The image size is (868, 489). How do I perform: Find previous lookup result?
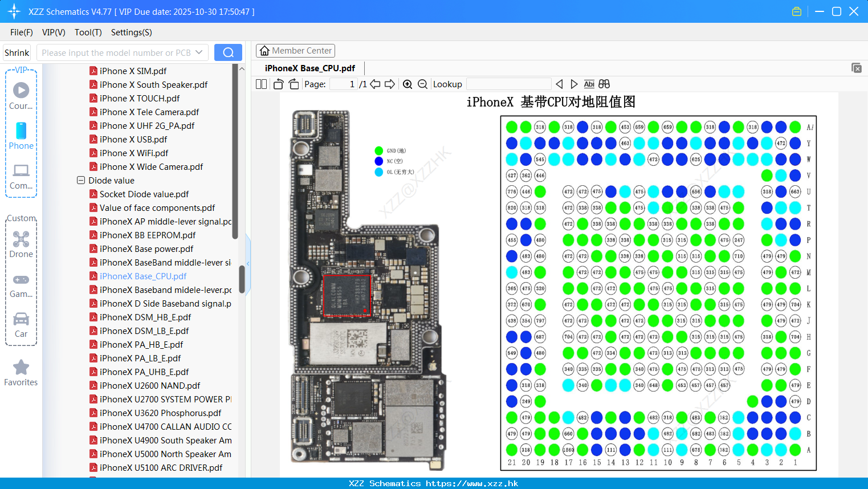point(559,84)
